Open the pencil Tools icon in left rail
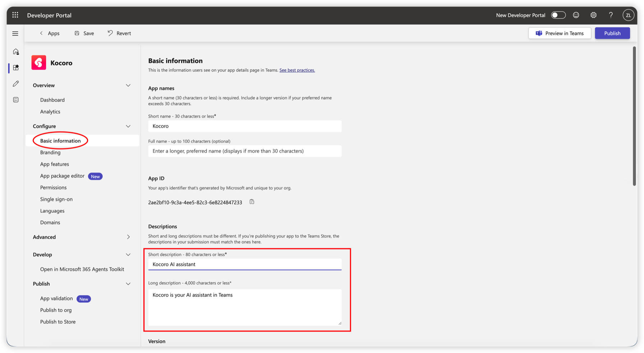The image size is (644, 353). point(16,84)
